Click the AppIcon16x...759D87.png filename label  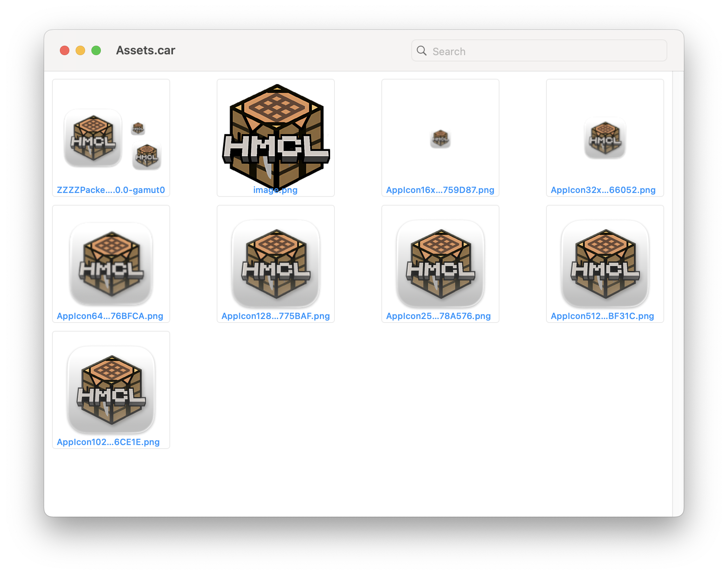440,190
